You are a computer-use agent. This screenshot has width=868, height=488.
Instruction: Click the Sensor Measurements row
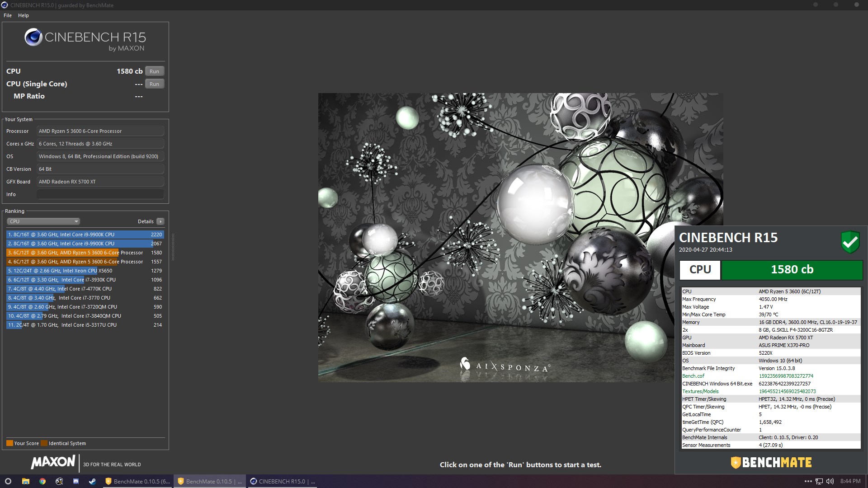pyautogui.click(x=771, y=445)
